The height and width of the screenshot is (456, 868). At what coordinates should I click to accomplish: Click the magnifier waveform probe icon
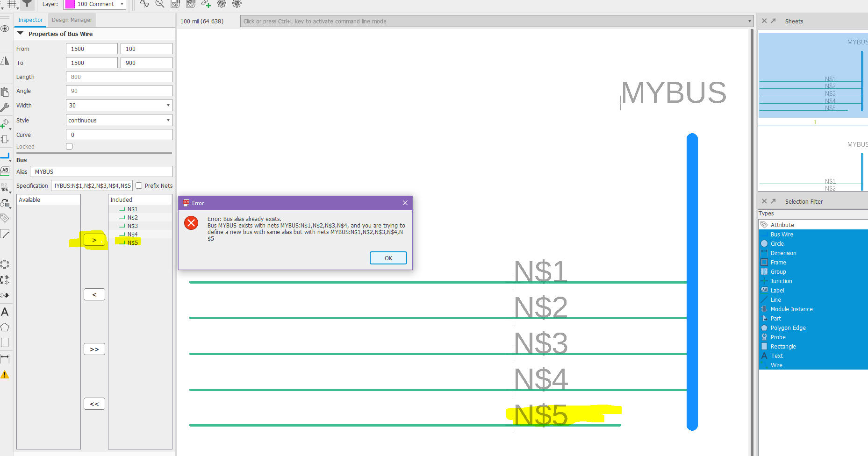pos(160,4)
